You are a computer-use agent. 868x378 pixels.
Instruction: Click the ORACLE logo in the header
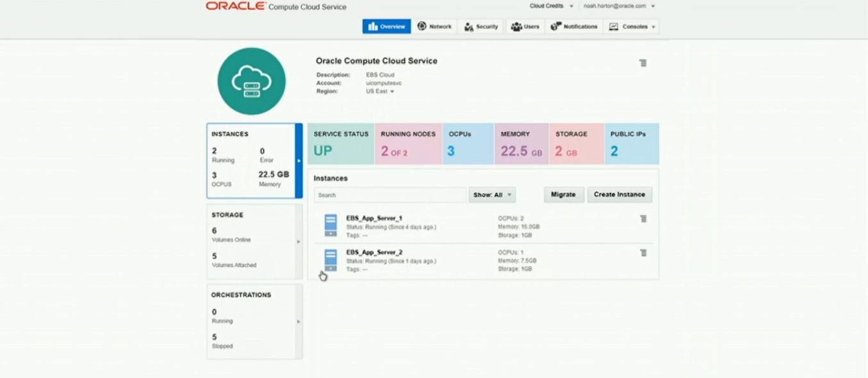[x=236, y=6]
